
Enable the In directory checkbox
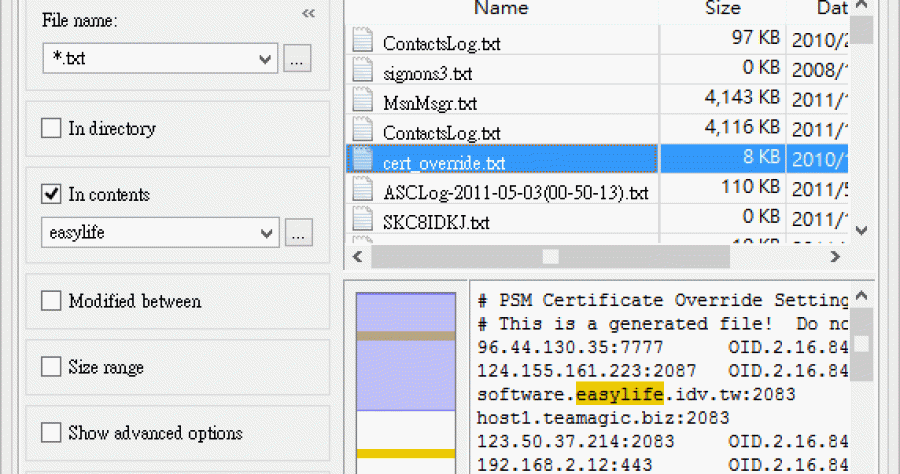(51, 128)
